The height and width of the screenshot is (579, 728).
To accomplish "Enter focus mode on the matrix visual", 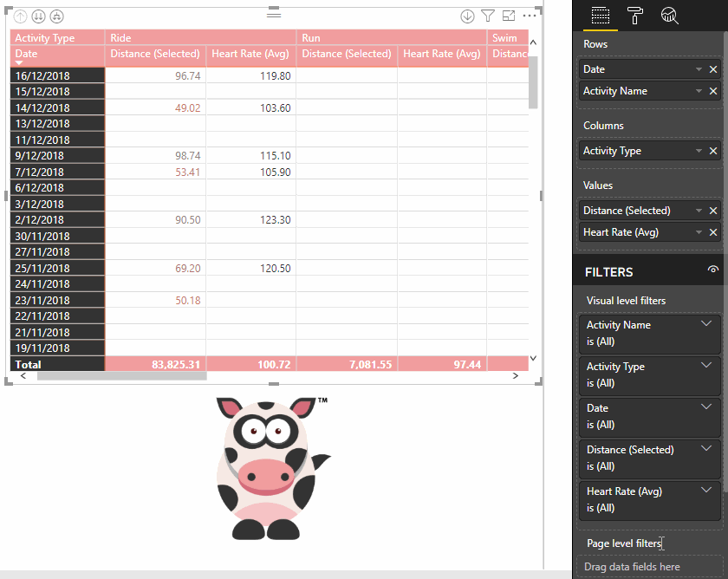I will click(509, 16).
